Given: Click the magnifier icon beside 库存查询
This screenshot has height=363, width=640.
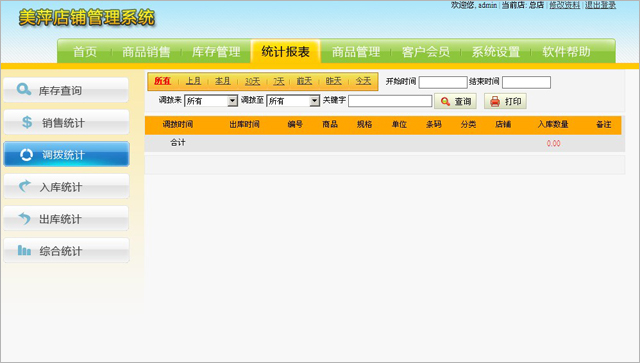Looking at the screenshot, I should tap(24, 89).
